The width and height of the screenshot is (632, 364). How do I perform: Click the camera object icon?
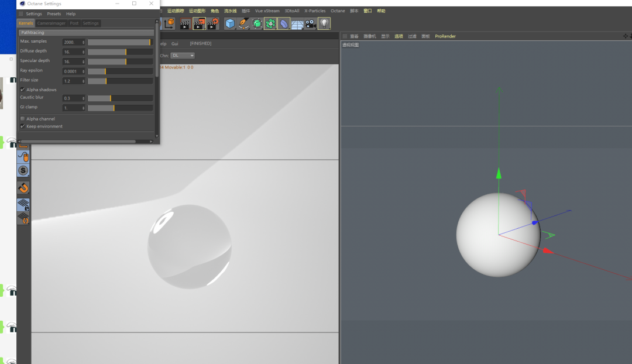pos(311,23)
